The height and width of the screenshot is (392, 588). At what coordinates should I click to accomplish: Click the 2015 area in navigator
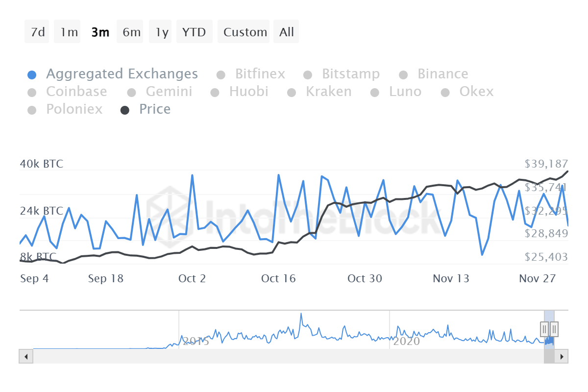[196, 341]
